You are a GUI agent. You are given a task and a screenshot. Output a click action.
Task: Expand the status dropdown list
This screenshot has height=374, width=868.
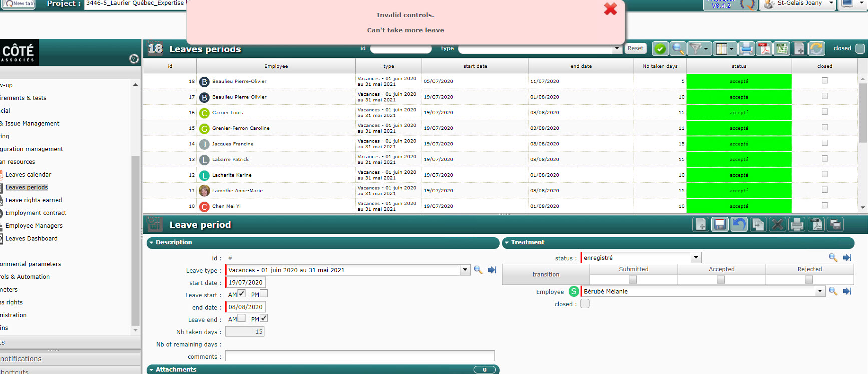[x=696, y=258]
